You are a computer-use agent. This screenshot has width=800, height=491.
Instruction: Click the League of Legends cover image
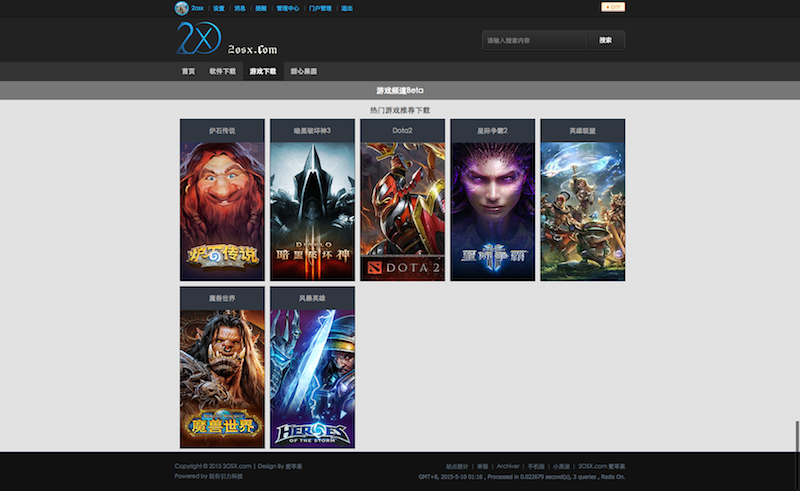pyautogui.click(x=583, y=211)
